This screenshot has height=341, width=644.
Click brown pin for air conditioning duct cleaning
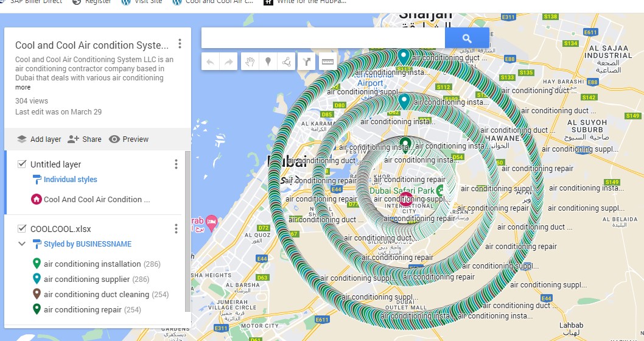37,294
